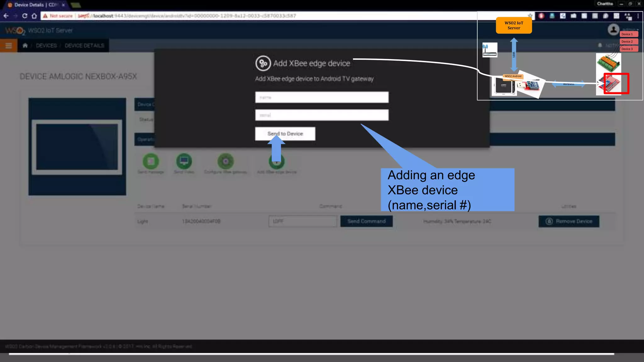Image resolution: width=644 pixels, height=362 pixels.
Task: Focus the localhost address bar URL
Action: 187,16
